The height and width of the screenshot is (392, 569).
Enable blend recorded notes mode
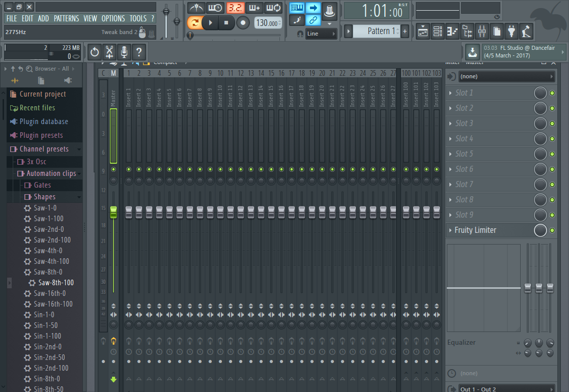click(255, 8)
